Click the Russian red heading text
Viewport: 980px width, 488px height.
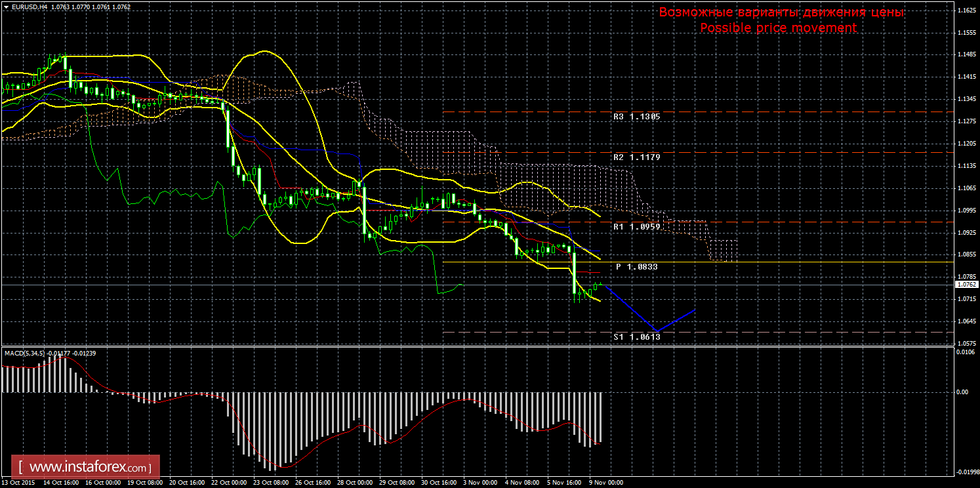pyautogui.click(x=781, y=12)
